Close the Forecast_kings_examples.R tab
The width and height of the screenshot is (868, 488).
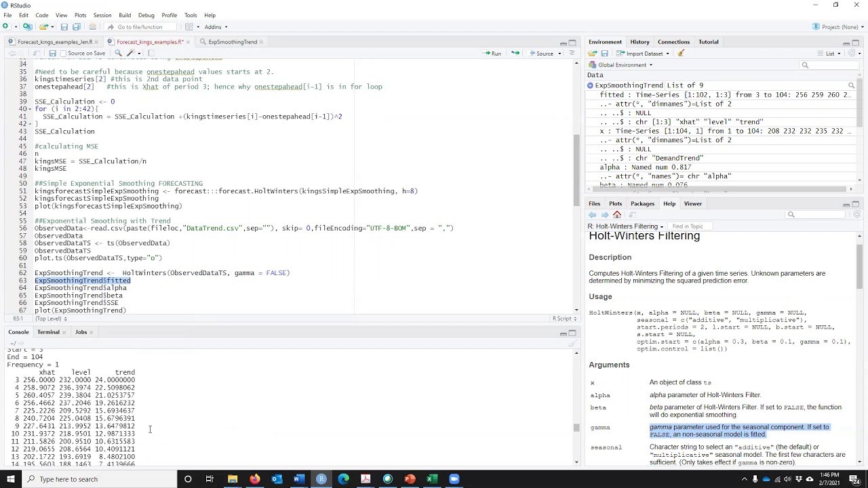tap(188, 42)
